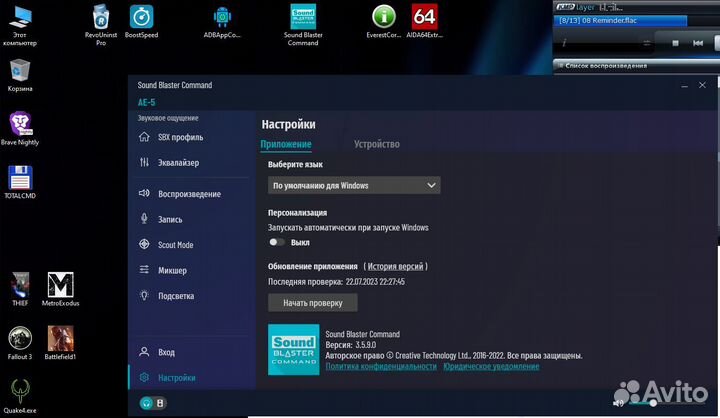
Task: Open the Запись recording section
Action: (x=171, y=220)
